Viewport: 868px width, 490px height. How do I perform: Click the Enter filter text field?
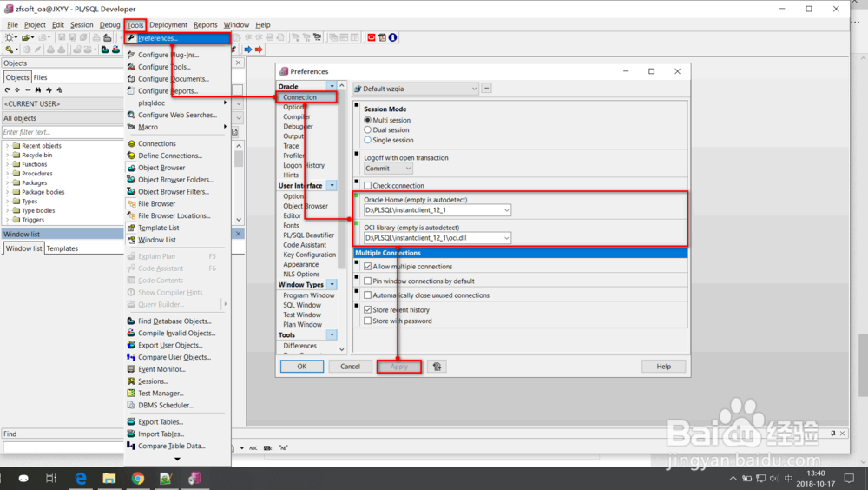point(62,132)
